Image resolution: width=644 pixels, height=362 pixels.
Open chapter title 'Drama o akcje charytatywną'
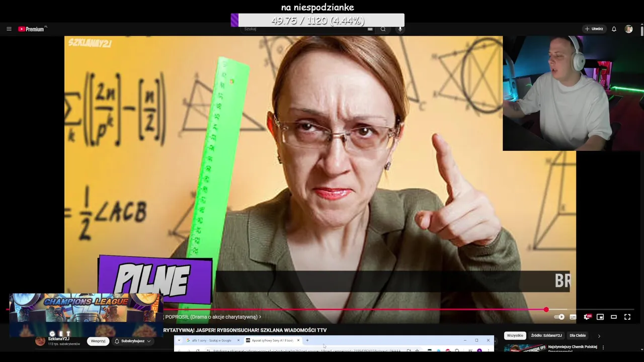point(213,317)
